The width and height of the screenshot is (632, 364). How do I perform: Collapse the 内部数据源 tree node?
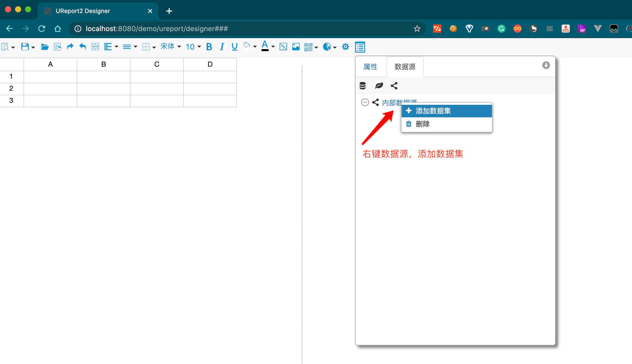(x=365, y=102)
